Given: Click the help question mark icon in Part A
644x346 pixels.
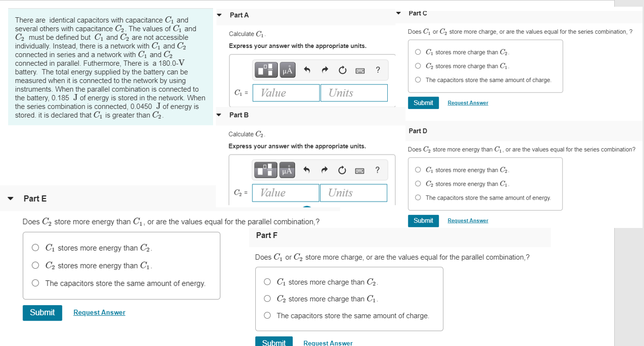Looking at the screenshot, I should (x=378, y=70).
